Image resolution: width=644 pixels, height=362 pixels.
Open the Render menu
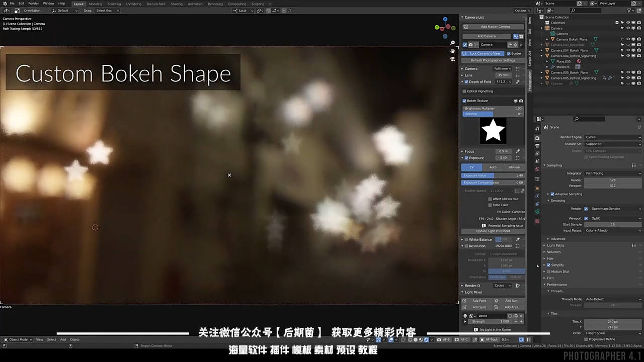tap(33, 4)
